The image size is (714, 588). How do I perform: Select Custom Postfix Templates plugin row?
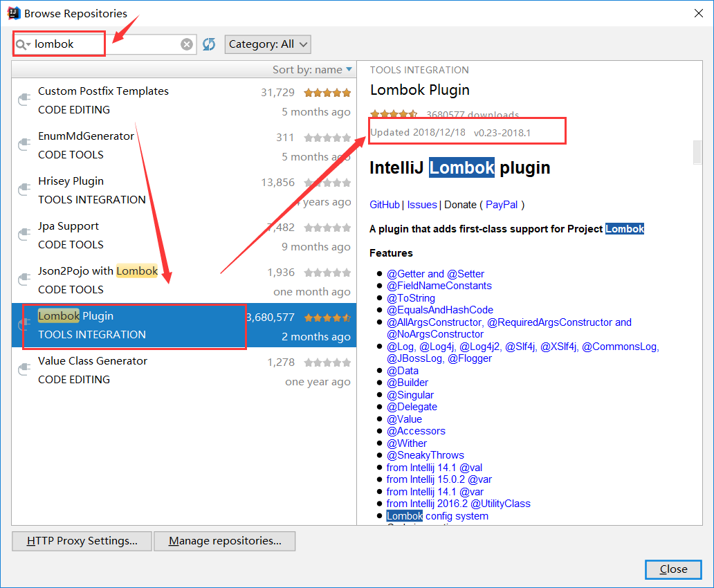[x=184, y=101]
